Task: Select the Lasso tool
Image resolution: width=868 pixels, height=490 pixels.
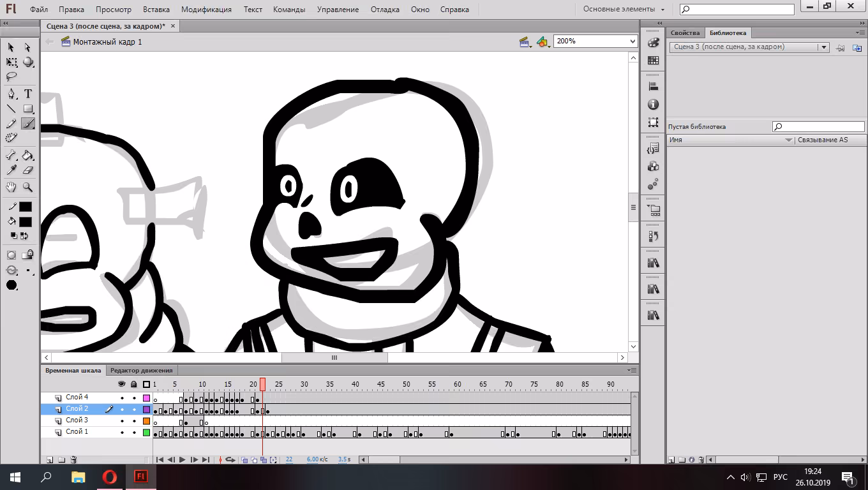Action: 11,77
